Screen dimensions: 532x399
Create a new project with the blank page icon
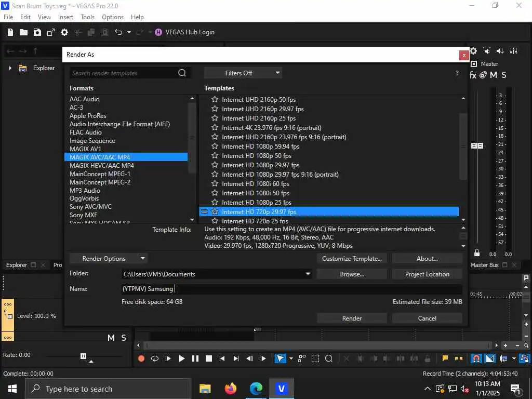[x=10, y=32]
